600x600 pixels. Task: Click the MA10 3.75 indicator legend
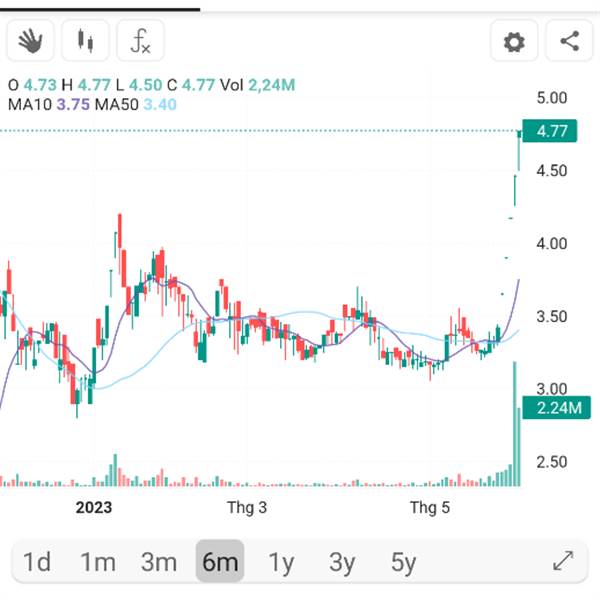(49, 104)
